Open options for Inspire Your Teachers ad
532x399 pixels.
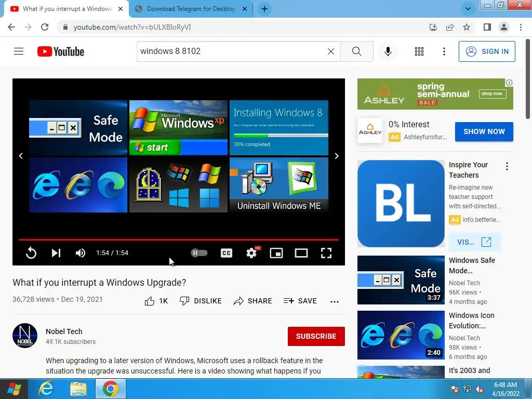[507, 166]
